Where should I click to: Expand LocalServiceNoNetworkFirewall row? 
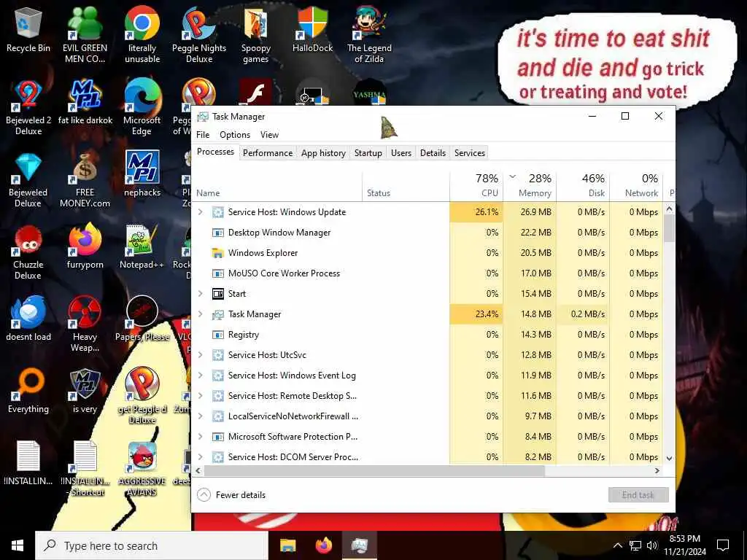[201, 416]
